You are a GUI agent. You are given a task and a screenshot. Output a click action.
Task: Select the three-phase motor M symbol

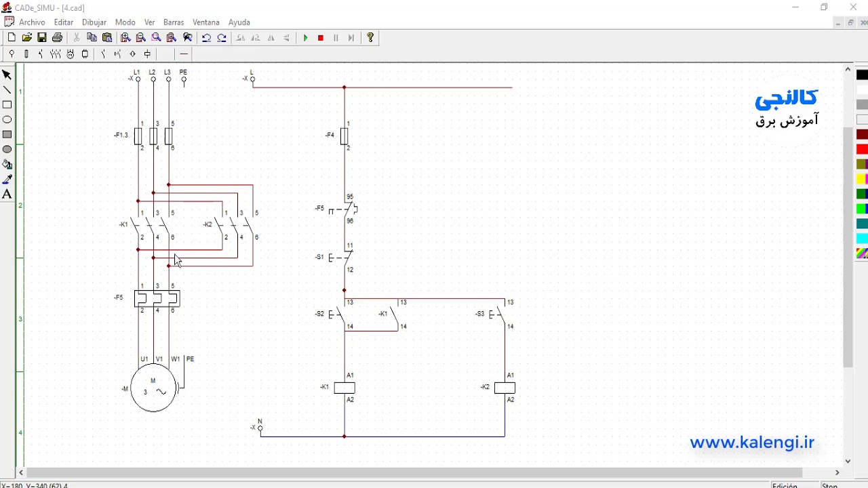(153, 388)
